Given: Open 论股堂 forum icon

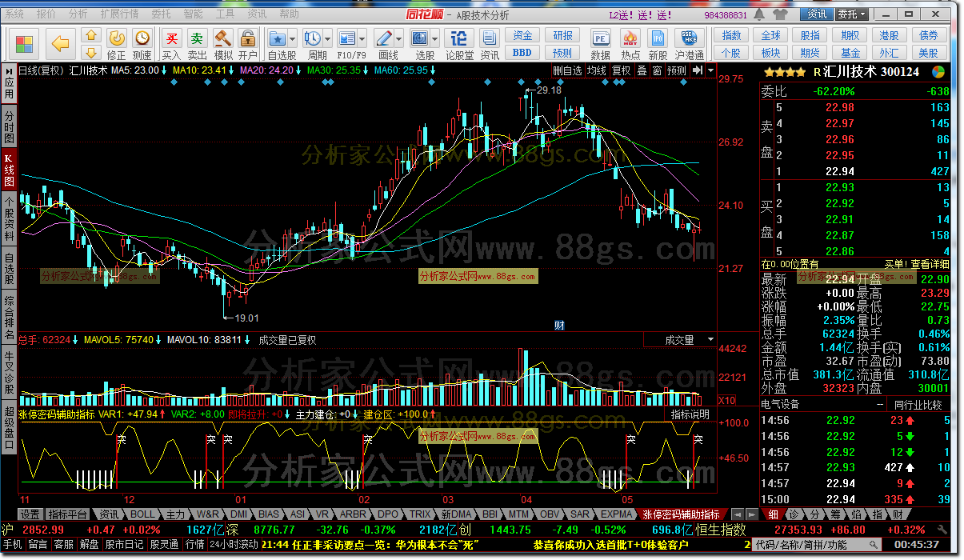Looking at the screenshot, I should tap(459, 38).
